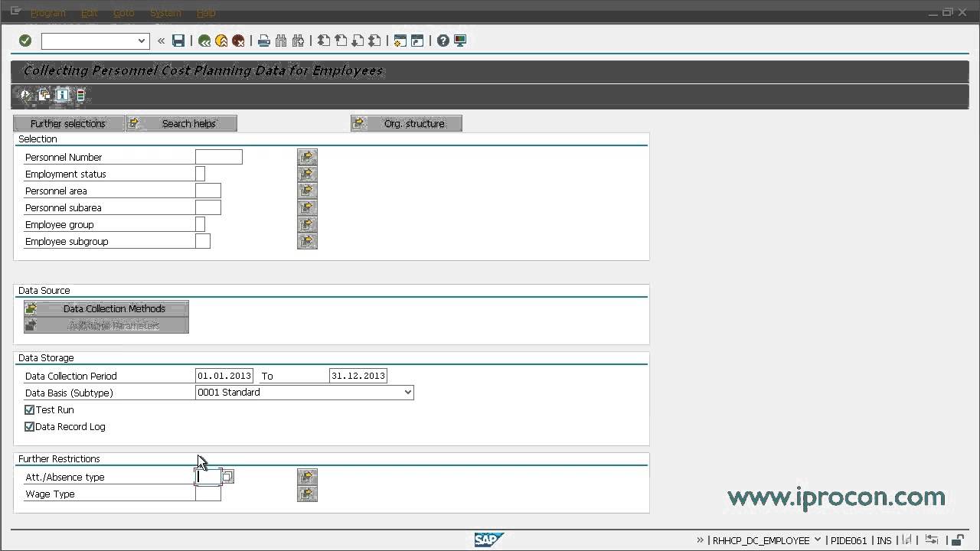Go to Next Page icon
This screenshot has width=980, height=551.
pos(358,41)
